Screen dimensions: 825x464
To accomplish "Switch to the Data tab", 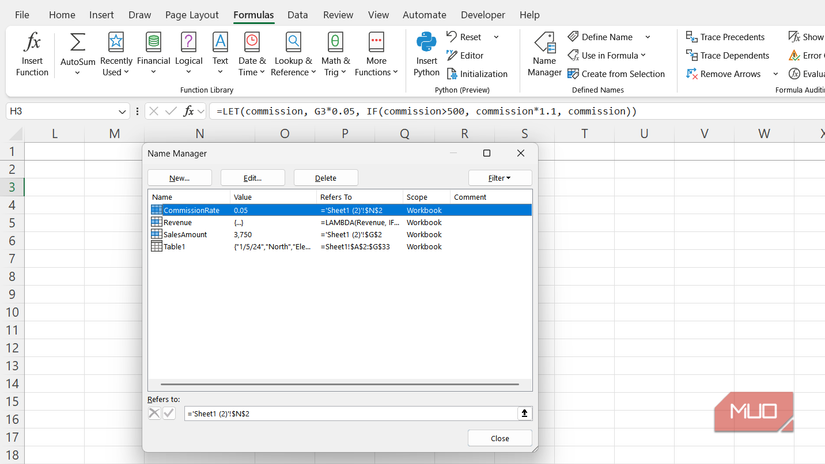I will (297, 15).
